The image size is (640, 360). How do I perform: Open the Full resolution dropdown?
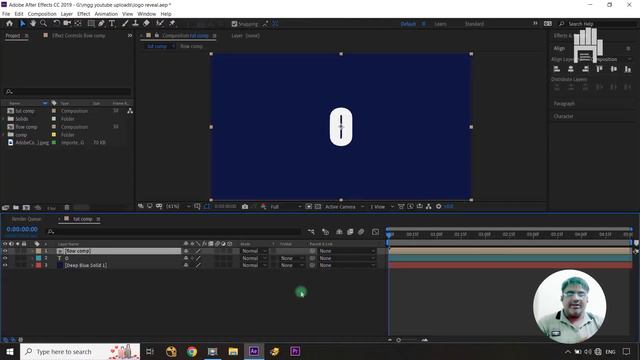(286, 207)
